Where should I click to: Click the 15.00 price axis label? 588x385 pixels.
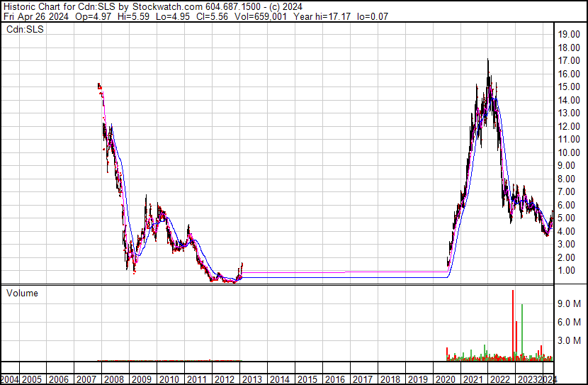pos(569,87)
